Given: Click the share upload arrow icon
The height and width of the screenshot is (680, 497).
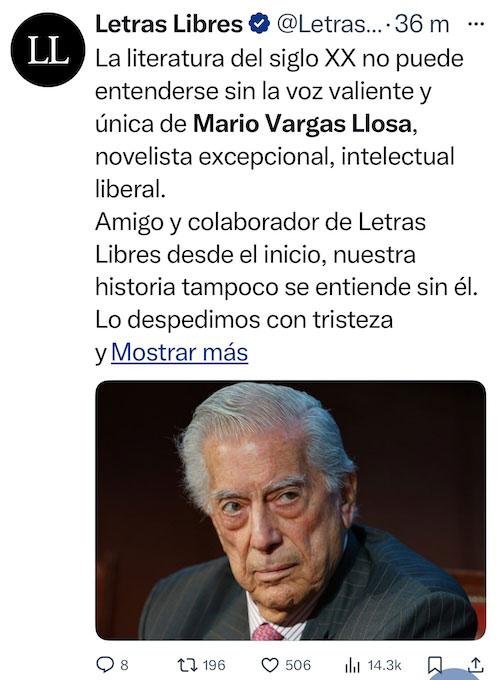Looking at the screenshot, I should [476, 664].
